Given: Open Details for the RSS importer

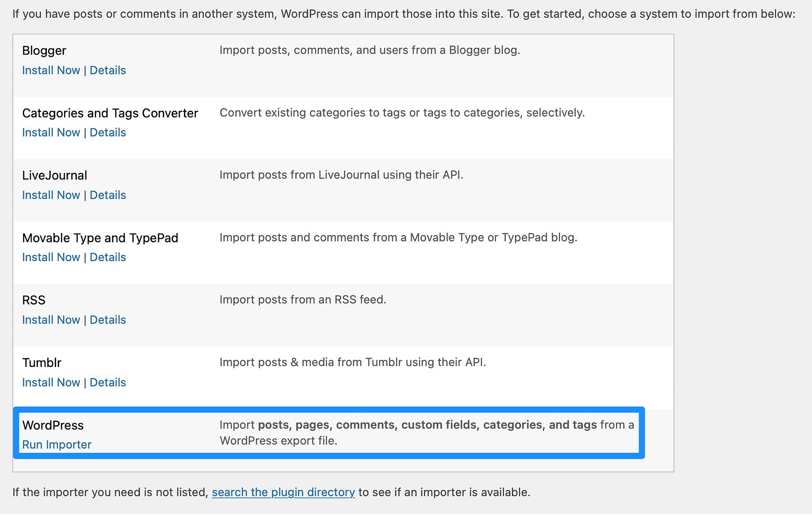Looking at the screenshot, I should [107, 320].
